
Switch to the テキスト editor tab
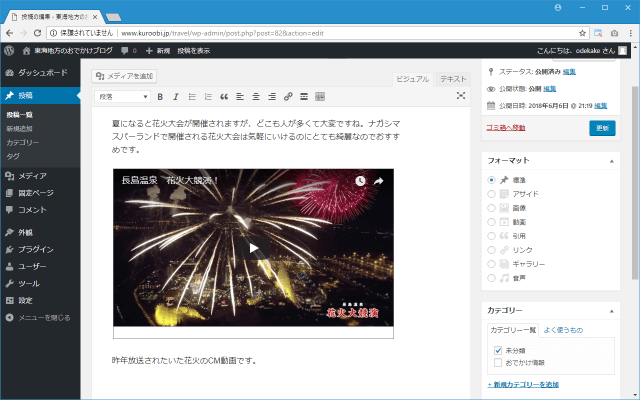(453, 78)
